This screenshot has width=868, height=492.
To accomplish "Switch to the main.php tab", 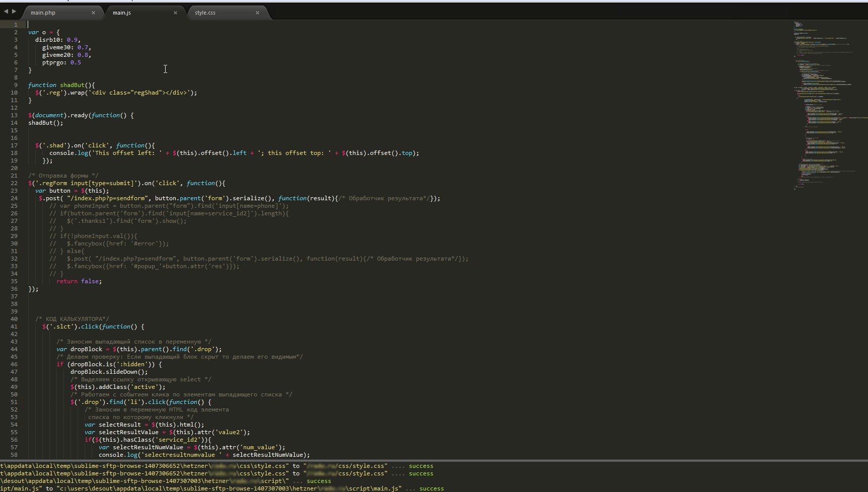I will [x=43, y=13].
